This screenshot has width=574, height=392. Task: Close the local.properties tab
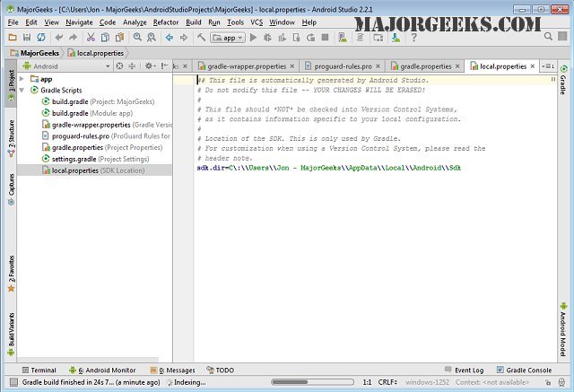(533, 66)
